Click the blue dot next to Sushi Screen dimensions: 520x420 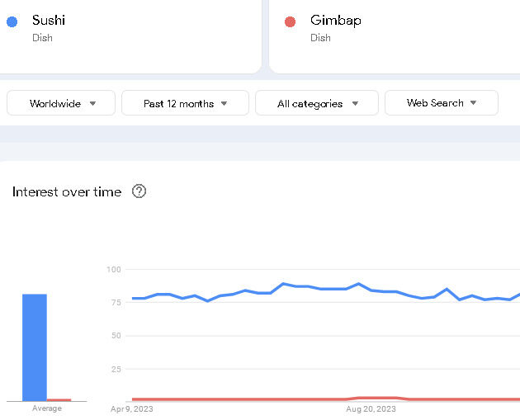coord(12,21)
